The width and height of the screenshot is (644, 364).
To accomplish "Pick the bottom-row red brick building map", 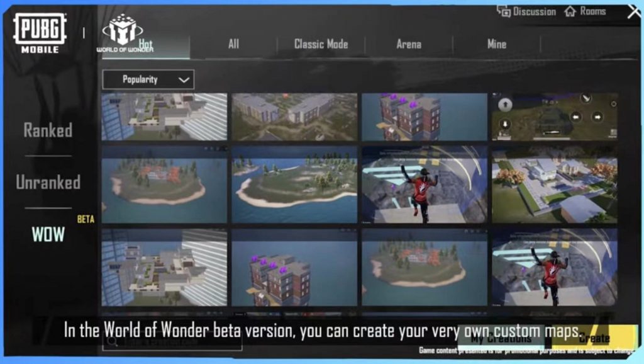I will [294, 268].
